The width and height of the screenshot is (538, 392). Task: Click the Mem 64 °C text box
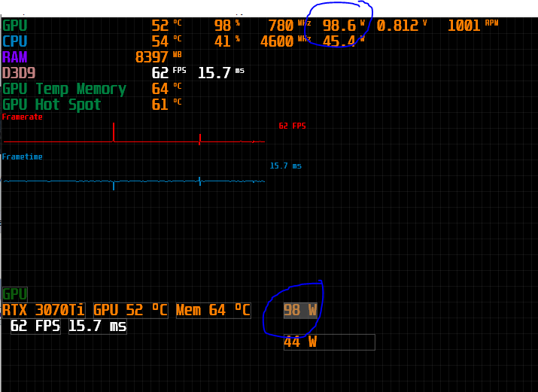pos(214,311)
